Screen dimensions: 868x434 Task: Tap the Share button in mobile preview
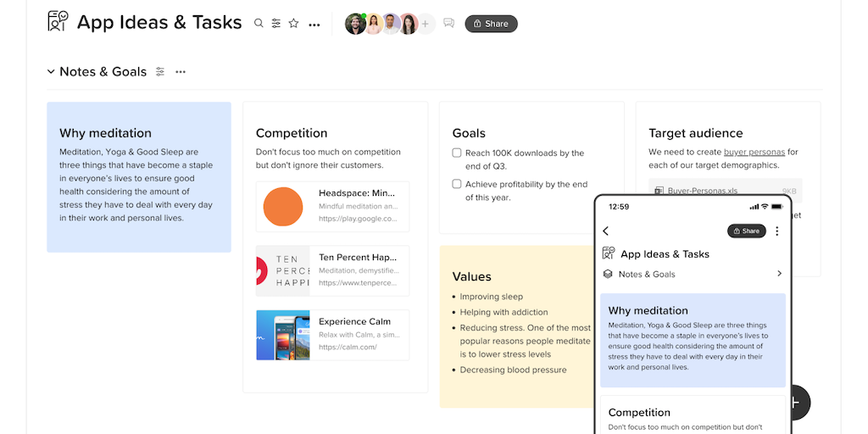click(x=746, y=231)
